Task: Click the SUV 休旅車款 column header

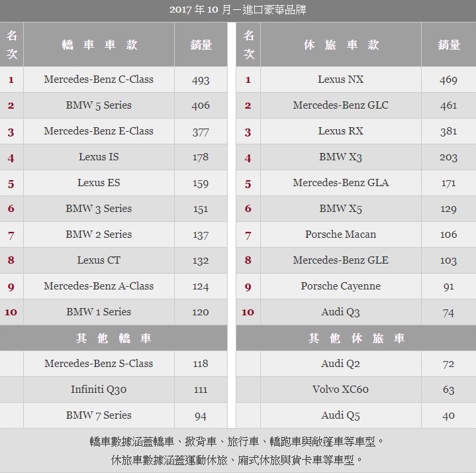Action: (340, 44)
